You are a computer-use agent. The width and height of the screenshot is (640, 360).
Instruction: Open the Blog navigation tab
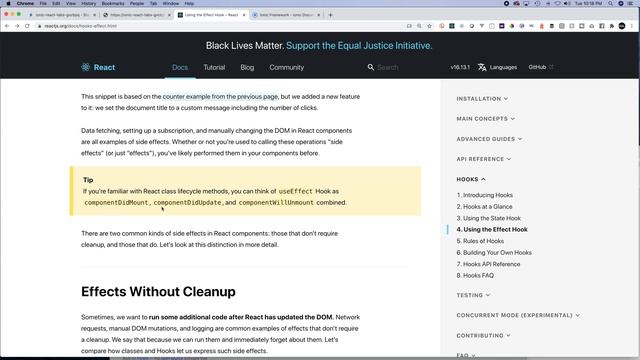(247, 67)
